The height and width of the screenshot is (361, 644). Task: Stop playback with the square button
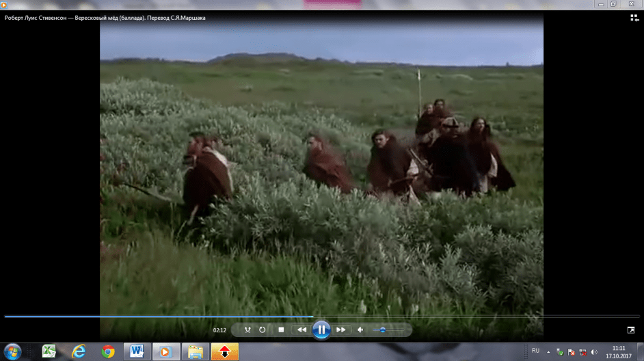point(281,330)
